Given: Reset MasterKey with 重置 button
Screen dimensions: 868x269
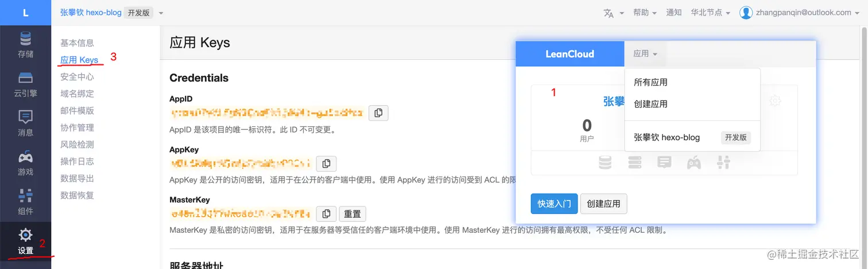Looking at the screenshot, I should point(352,214).
